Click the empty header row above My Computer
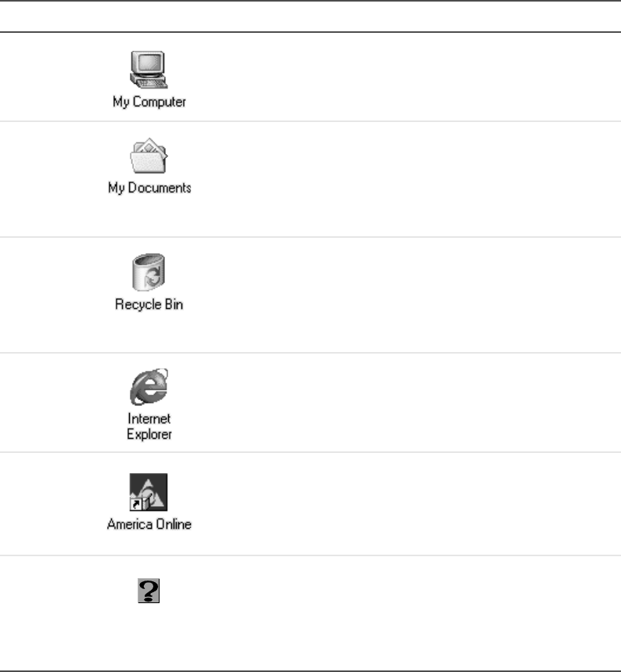The width and height of the screenshot is (621, 672). 310,16
